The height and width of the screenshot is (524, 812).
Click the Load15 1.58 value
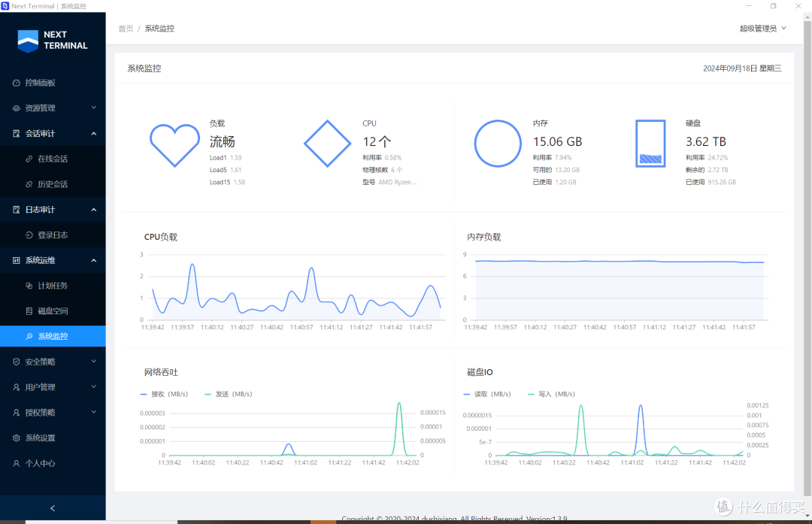click(x=227, y=182)
